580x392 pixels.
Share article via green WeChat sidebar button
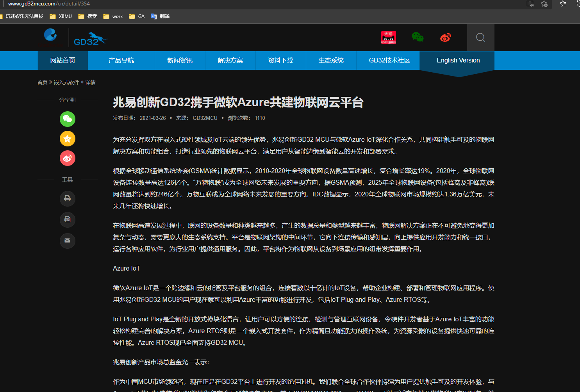68,119
